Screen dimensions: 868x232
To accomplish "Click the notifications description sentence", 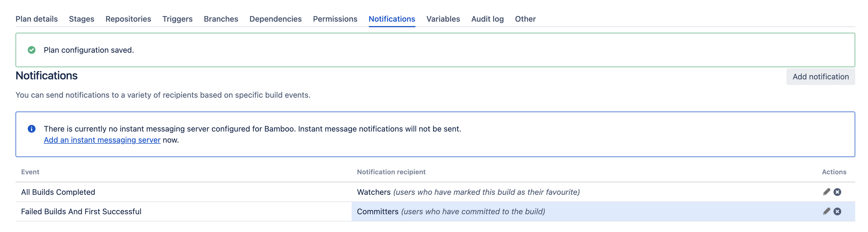I will (163, 95).
